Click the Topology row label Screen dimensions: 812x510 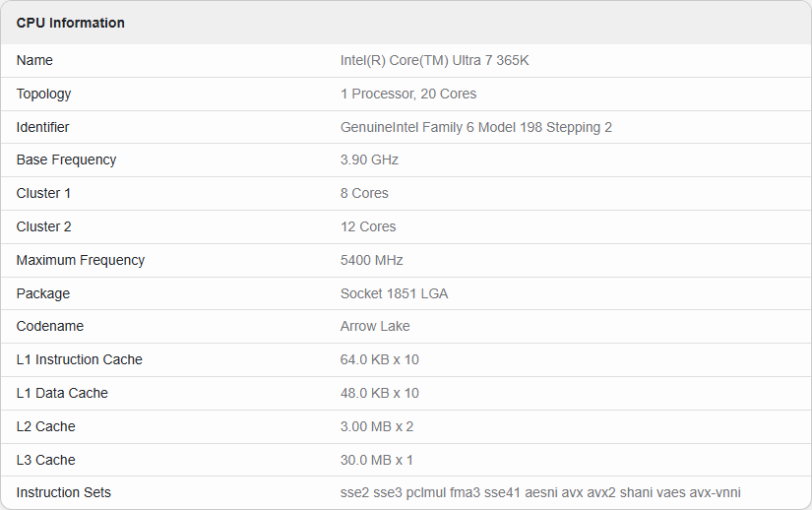[44, 94]
